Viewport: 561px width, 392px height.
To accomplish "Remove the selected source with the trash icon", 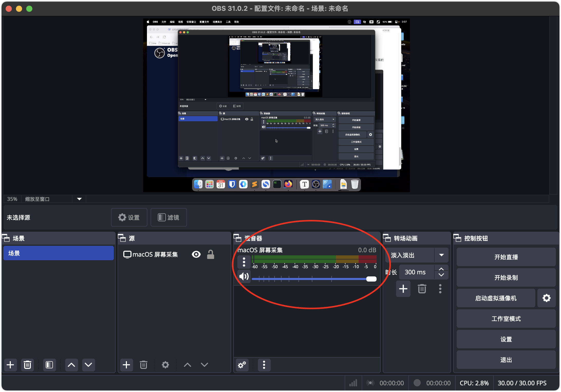I will pyautogui.click(x=144, y=365).
